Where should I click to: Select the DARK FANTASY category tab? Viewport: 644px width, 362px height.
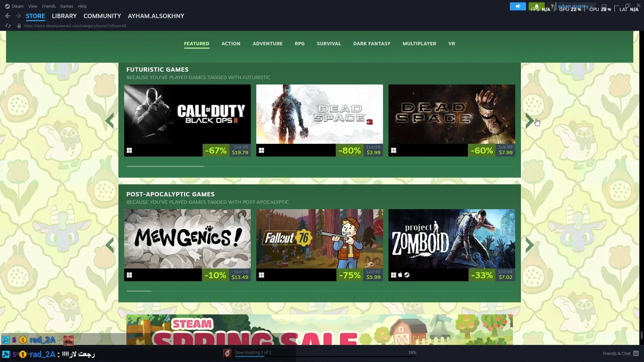point(372,44)
